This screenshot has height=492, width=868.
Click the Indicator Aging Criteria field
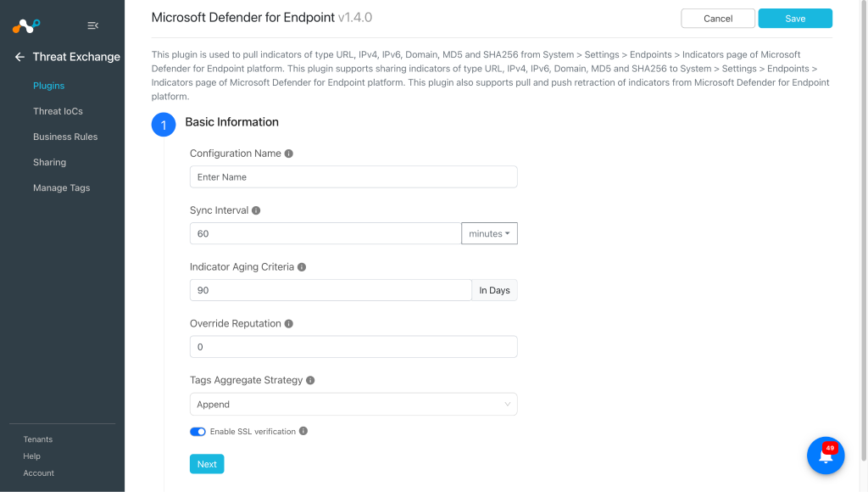coord(331,290)
